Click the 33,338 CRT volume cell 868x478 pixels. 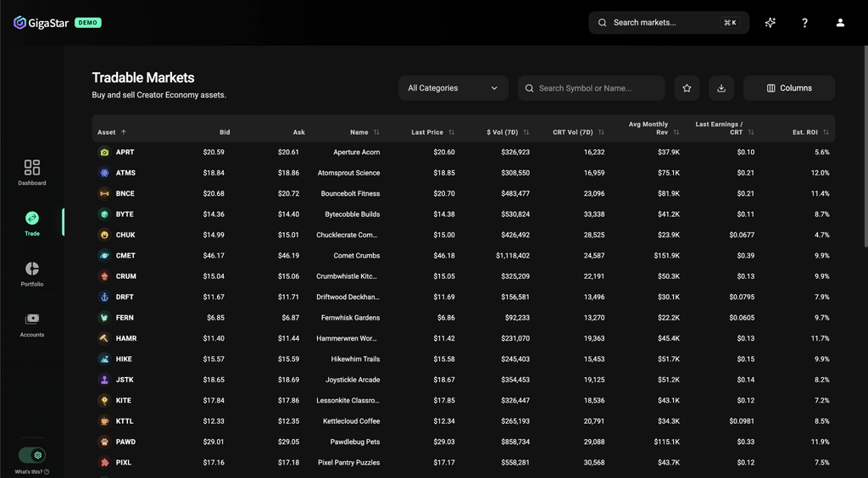pyautogui.click(x=594, y=214)
